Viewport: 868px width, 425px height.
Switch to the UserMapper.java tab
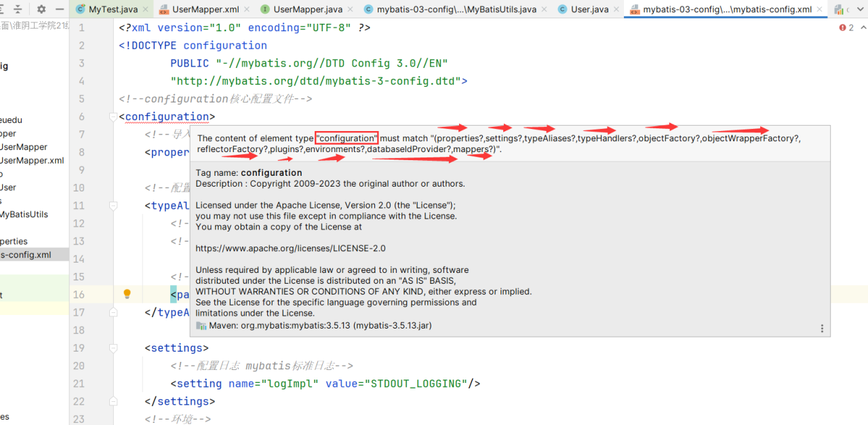coord(307,10)
